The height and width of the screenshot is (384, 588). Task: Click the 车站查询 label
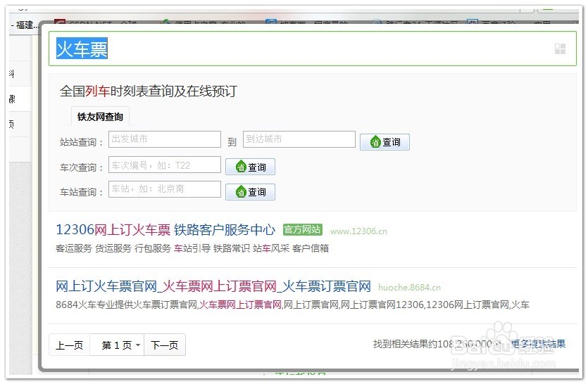[x=82, y=192]
